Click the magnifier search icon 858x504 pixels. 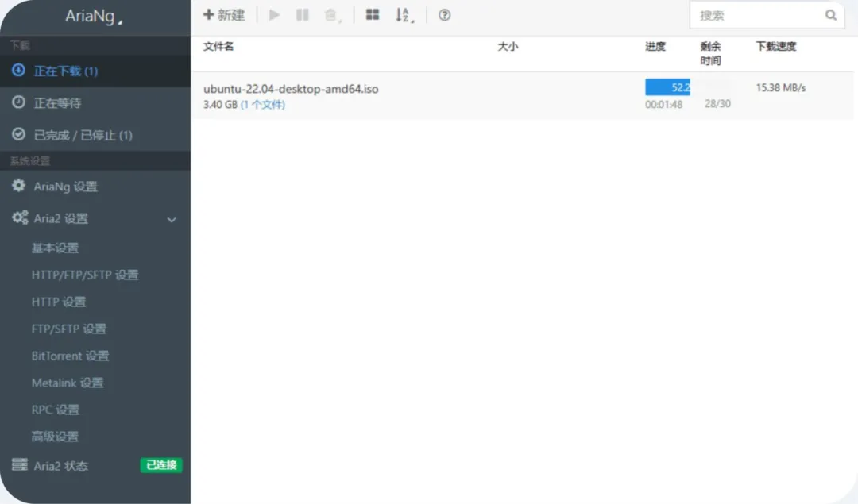click(x=831, y=15)
